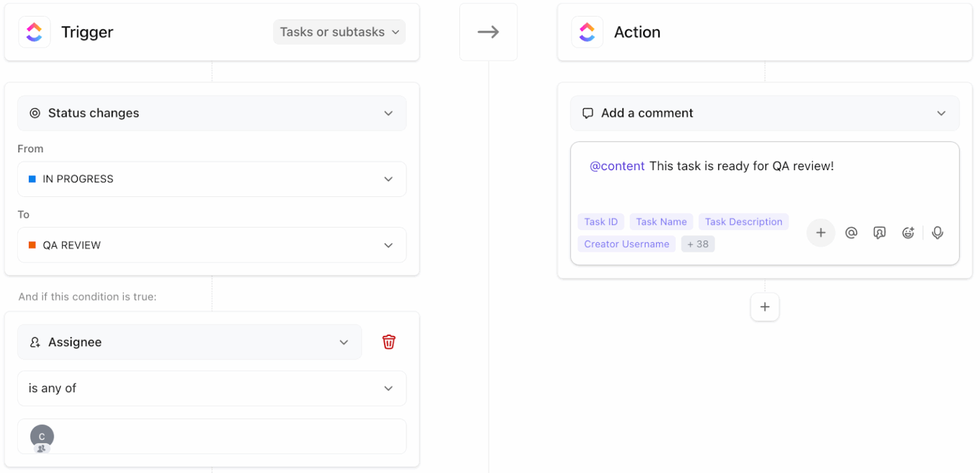Open the From status dropdown showing IN PROGRESS
This screenshot has width=980, height=473.
click(x=212, y=179)
